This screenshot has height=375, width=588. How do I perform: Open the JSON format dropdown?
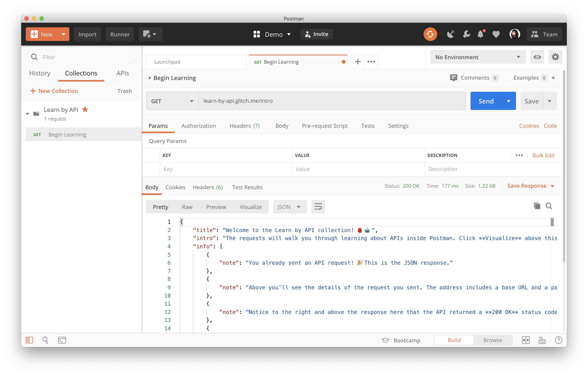[x=290, y=207]
